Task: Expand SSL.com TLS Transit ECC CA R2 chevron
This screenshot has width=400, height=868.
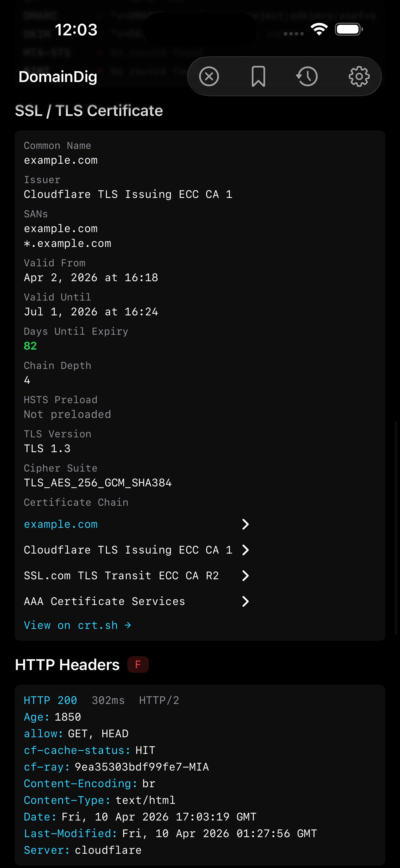Action: pyautogui.click(x=245, y=576)
